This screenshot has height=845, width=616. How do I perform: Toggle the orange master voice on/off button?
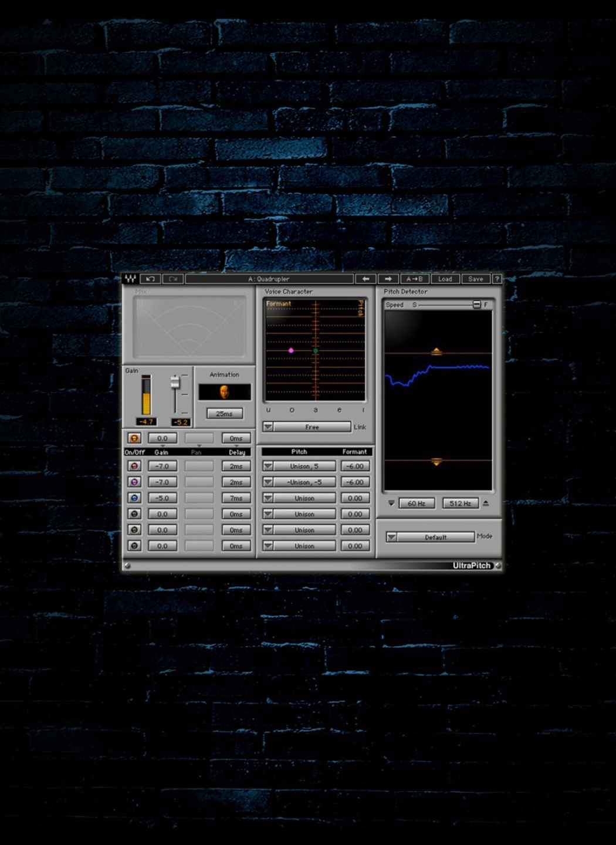point(134,438)
